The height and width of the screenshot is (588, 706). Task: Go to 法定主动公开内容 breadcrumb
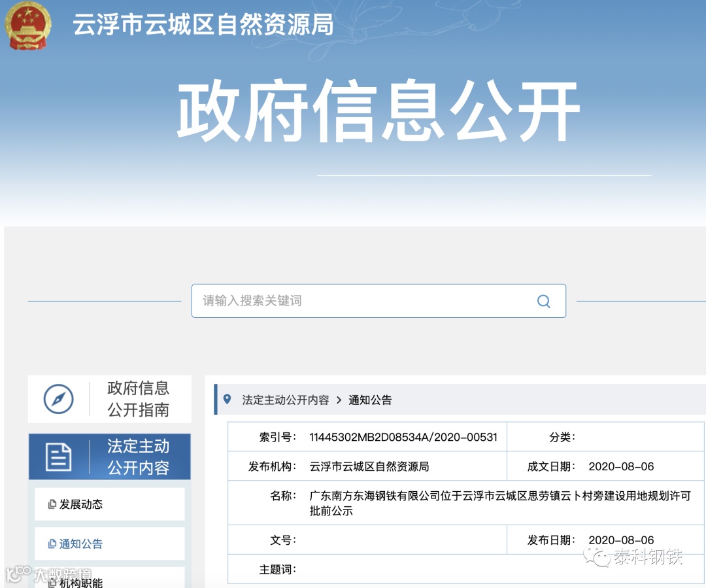coord(286,400)
